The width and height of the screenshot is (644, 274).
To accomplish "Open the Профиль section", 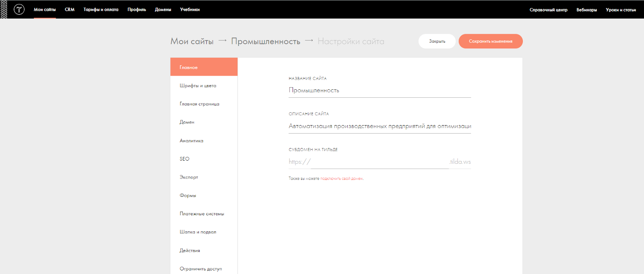I will pyautogui.click(x=137, y=10).
